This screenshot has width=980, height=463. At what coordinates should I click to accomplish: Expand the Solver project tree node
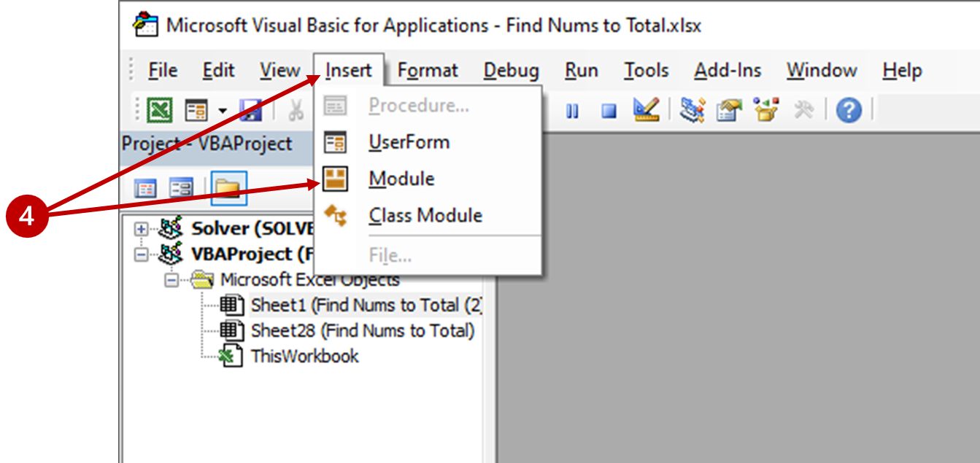[x=142, y=229]
